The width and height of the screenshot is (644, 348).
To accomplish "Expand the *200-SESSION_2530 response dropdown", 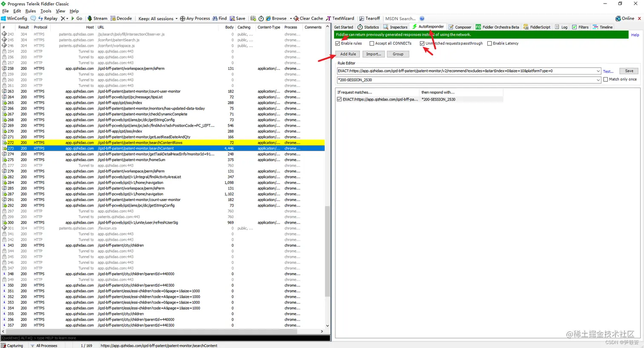I will coord(598,80).
